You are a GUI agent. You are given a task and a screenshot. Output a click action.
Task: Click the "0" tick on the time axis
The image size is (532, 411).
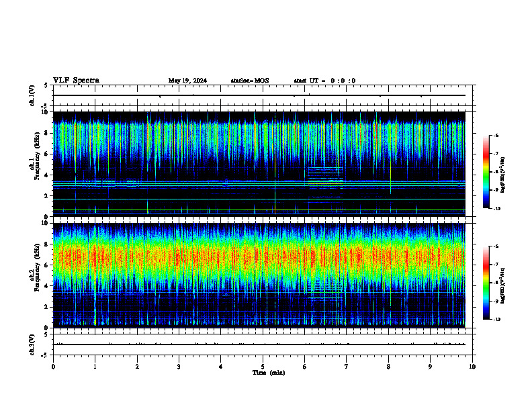pos(53,367)
